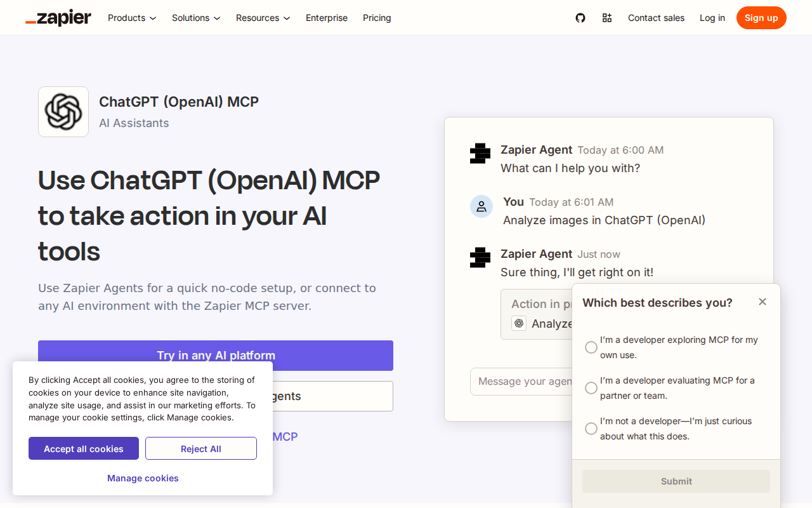The height and width of the screenshot is (508, 812).
Task: Click the Action in progress card
Action: coord(537,314)
